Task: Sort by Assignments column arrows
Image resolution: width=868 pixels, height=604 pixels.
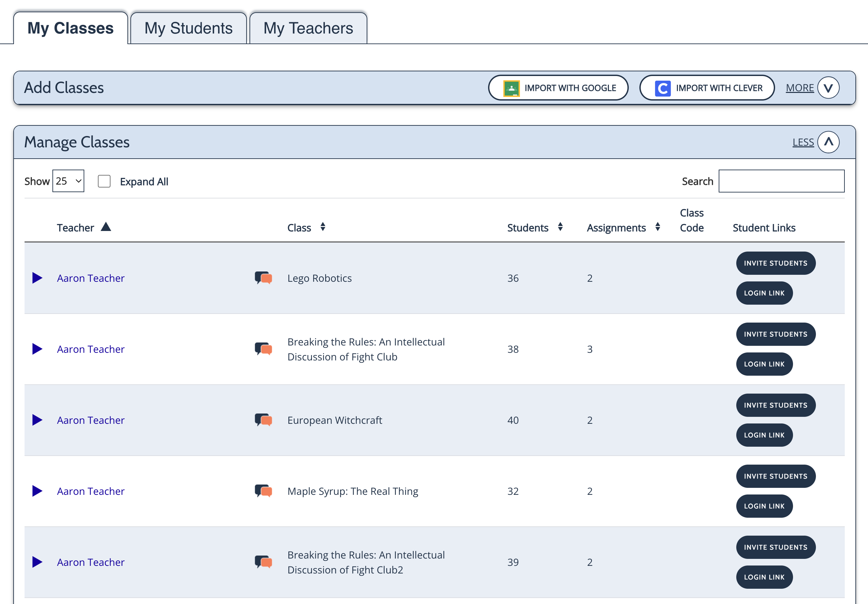Action: [658, 227]
